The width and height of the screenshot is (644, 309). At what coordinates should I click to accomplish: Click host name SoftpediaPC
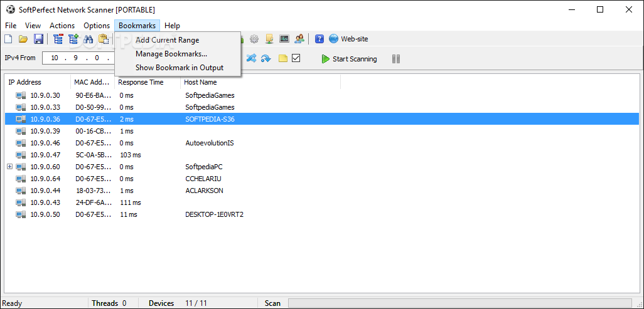(x=204, y=167)
